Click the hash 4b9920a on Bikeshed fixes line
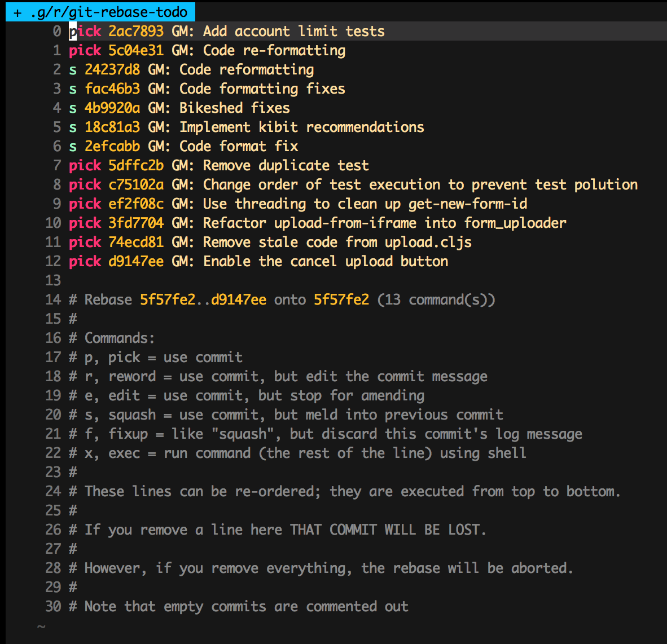 [112, 108]
